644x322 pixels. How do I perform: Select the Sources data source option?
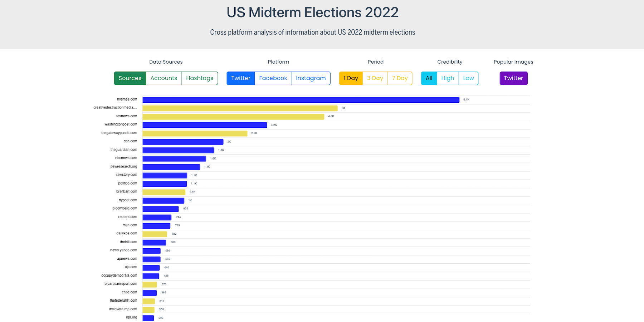[130, 78]
